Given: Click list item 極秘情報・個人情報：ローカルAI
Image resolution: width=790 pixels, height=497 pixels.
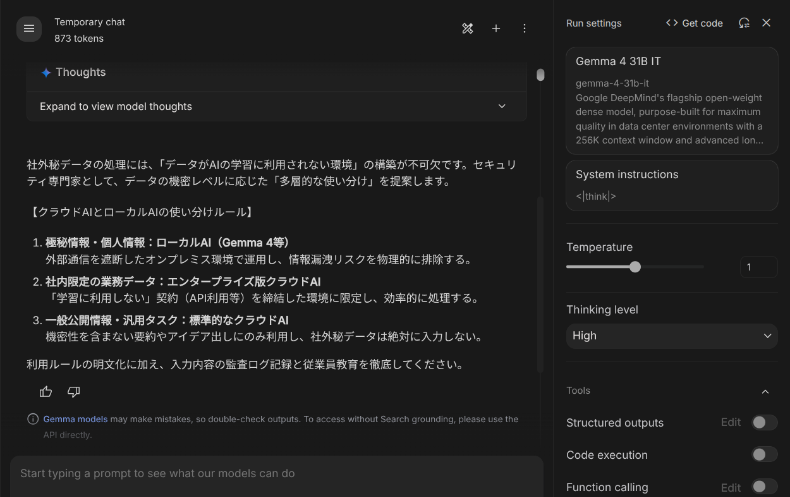Looking at the screenshot, I should (x=166, y=243).
